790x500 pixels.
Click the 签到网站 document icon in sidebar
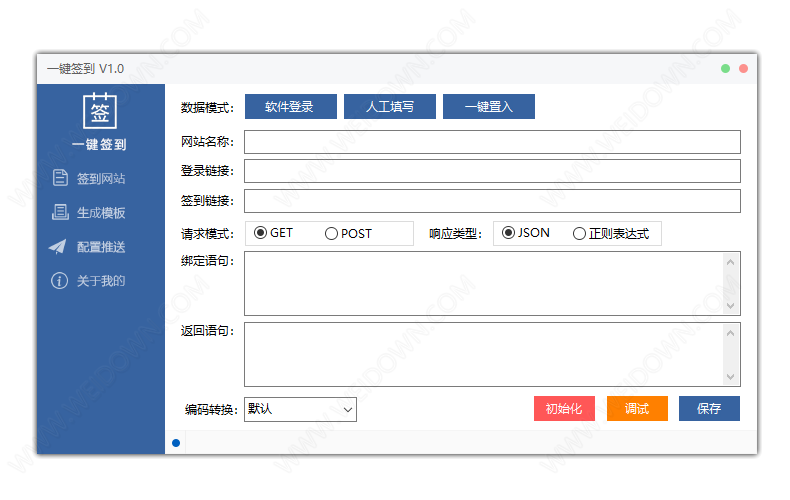(60, 178)
